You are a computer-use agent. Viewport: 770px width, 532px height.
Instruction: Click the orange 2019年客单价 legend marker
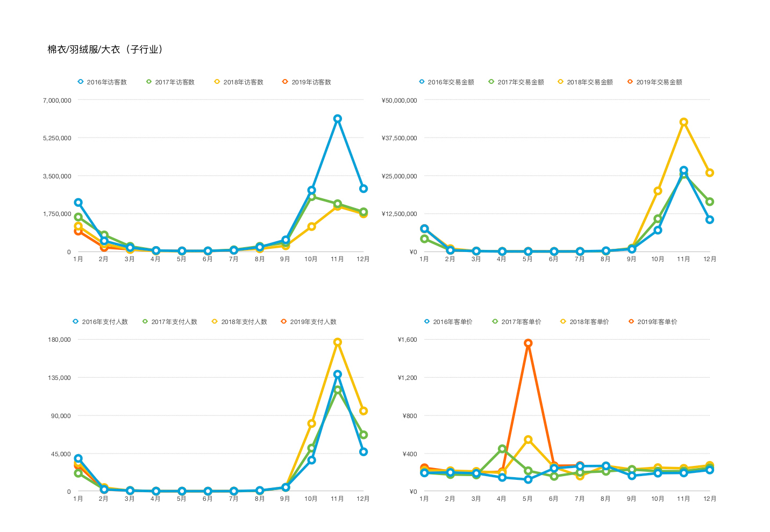(x=631, y=321)
